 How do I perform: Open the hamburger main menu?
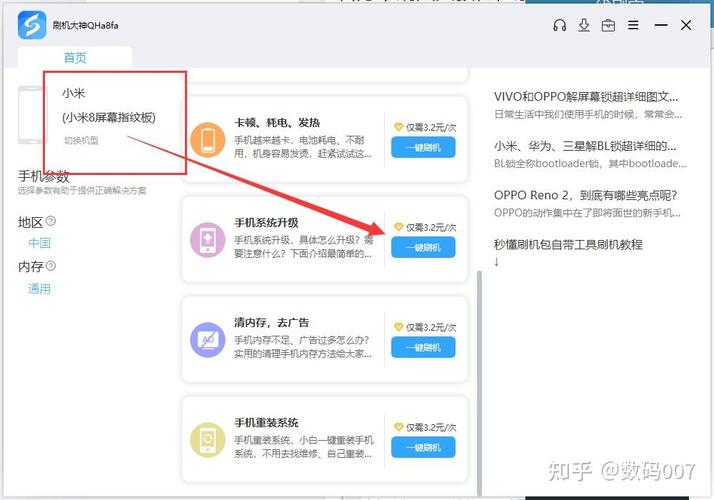(x=633, y=25)
